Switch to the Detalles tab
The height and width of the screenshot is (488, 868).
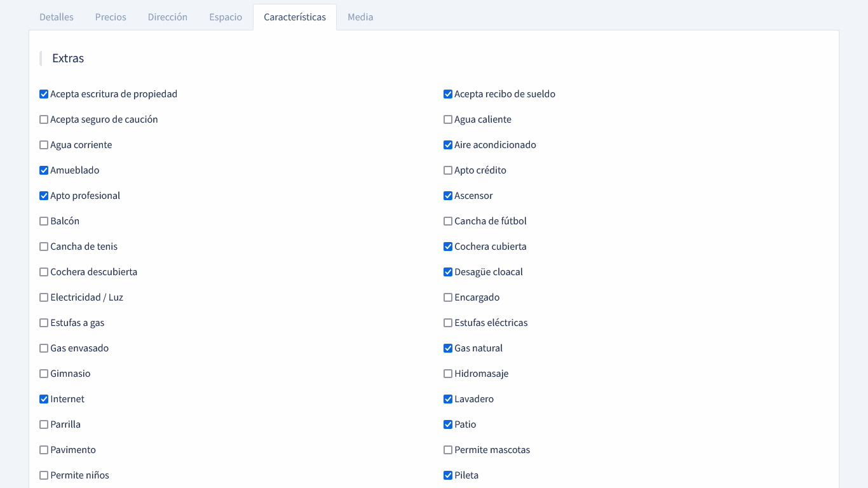tap(57, 17)
